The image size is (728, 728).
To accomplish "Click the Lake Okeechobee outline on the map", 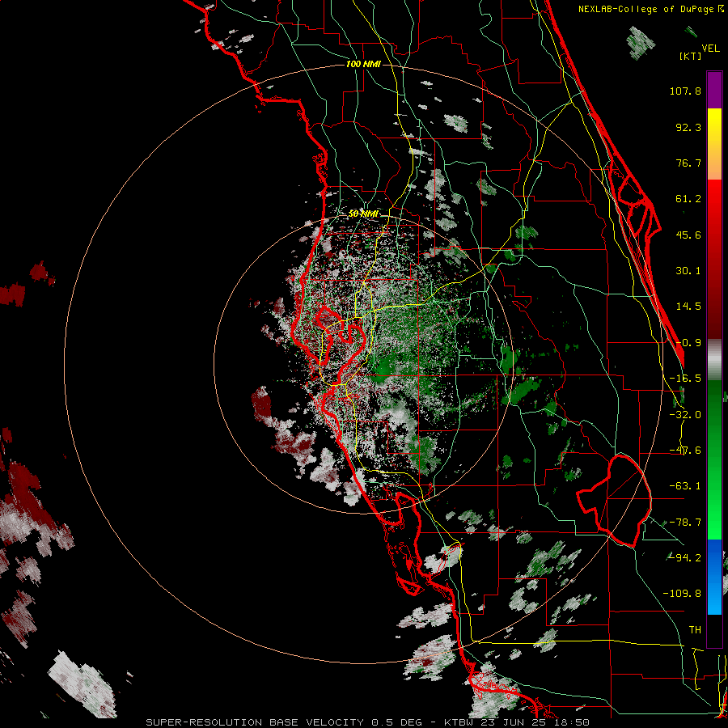I will click(x=614, y=501).
